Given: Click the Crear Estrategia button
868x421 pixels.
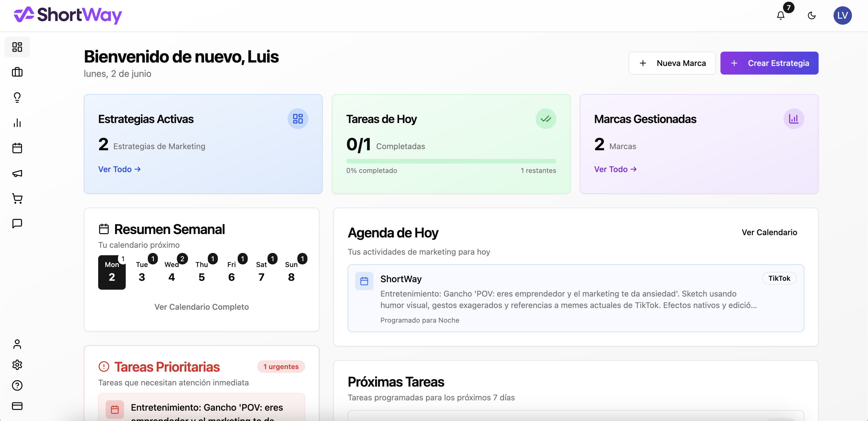Looking at the screenshot, I should (x=769, y=63).
